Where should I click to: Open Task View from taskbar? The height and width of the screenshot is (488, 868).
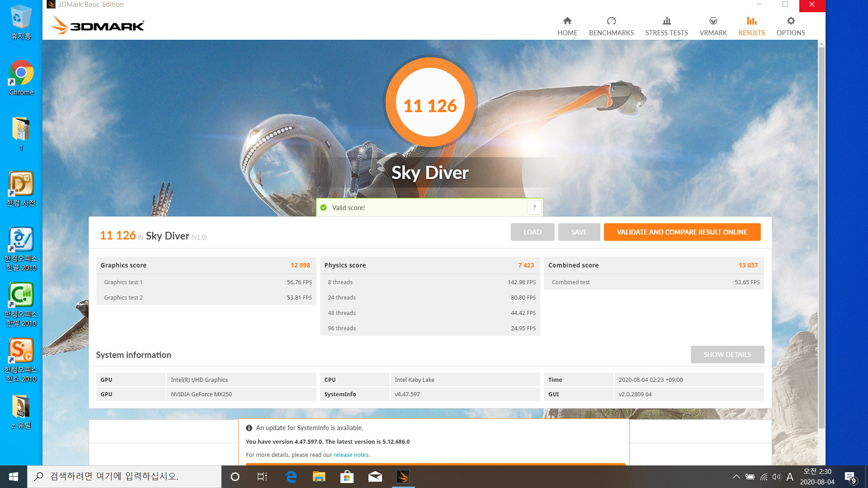point(262,477)
